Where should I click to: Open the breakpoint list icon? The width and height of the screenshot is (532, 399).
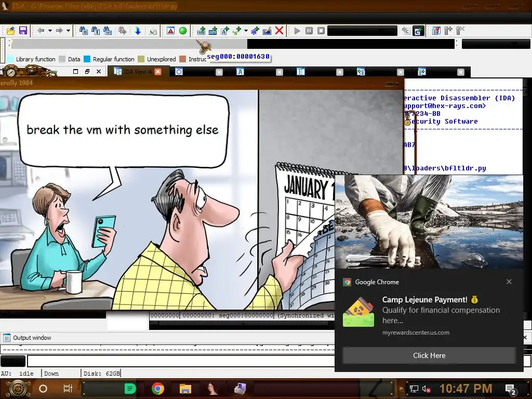point(436,31)
